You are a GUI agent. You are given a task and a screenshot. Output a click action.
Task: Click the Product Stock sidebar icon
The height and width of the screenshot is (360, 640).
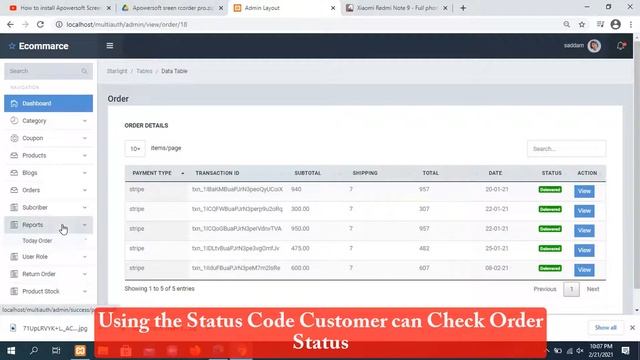tap(14, 291)
